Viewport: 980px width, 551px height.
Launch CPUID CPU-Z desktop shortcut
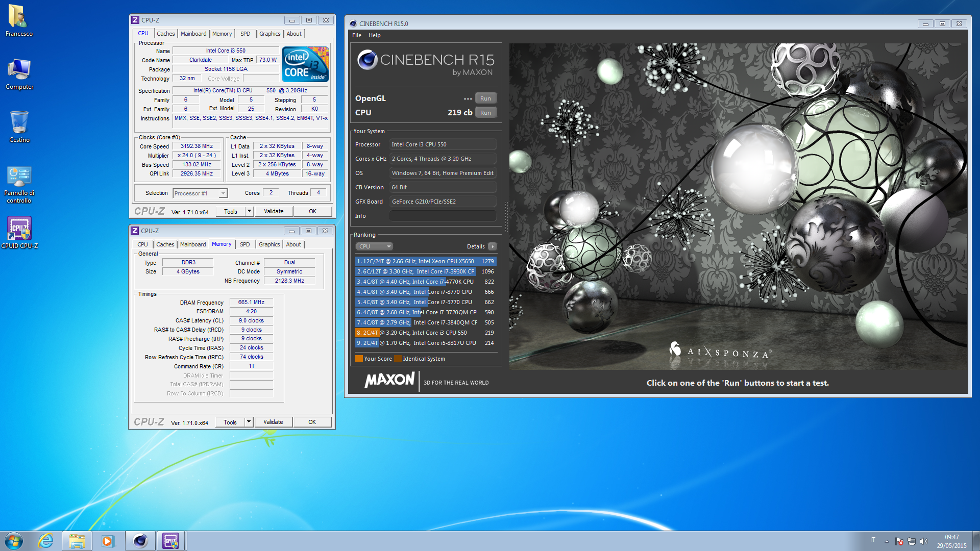click(19, 232)
